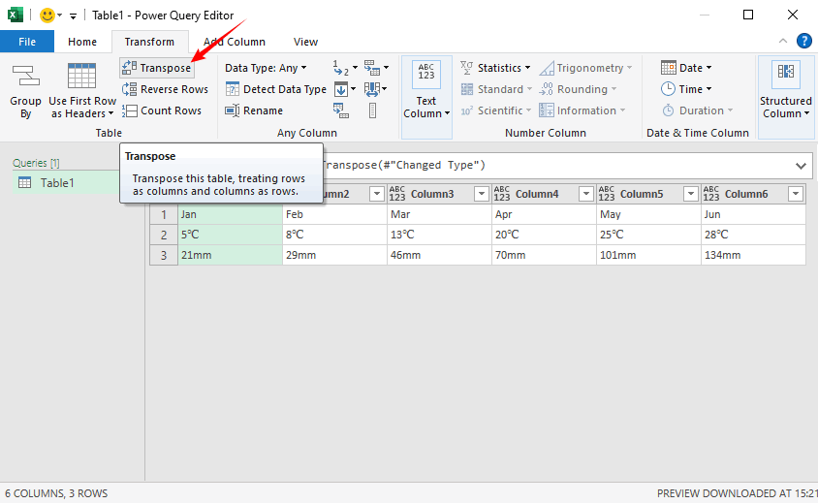Click the Duration command
The height and width of the screenshot is (504, 818).
pyautogui.click(x=698, y=110)
